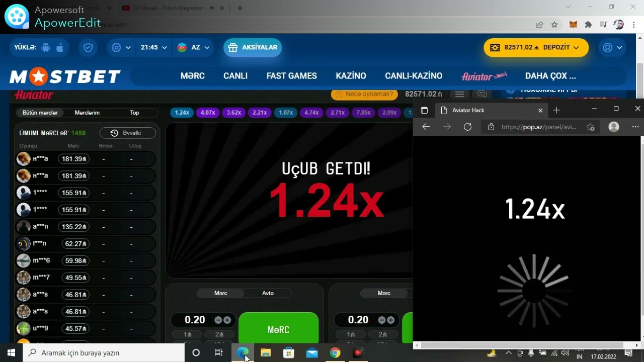The image size is (644, 362).
Task: Open Edge profile avatar icon
Action: 614,127
